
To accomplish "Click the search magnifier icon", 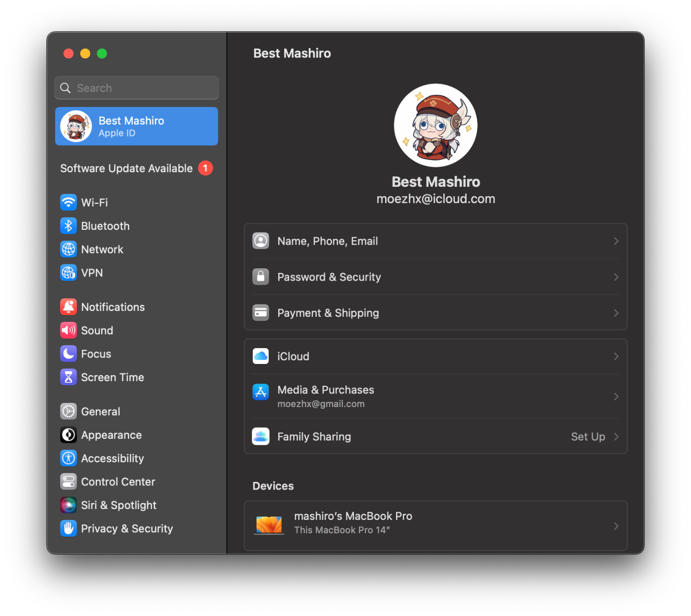I will pos(66,88).
